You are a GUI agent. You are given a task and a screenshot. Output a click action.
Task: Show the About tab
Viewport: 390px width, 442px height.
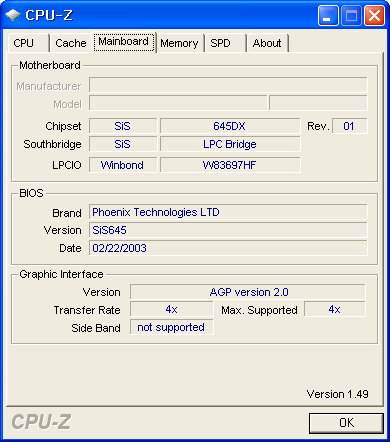(267, 43)
